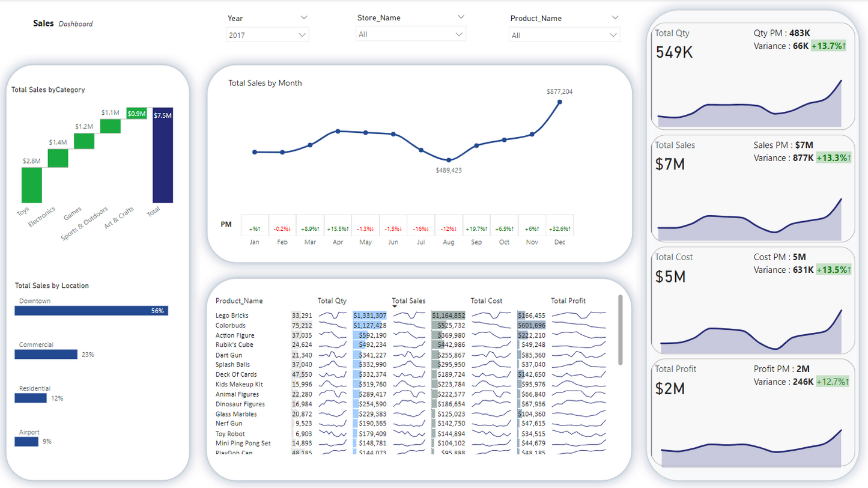Sort table by Total Profit column header
The image size is (868, 488).
click(568, 300)
